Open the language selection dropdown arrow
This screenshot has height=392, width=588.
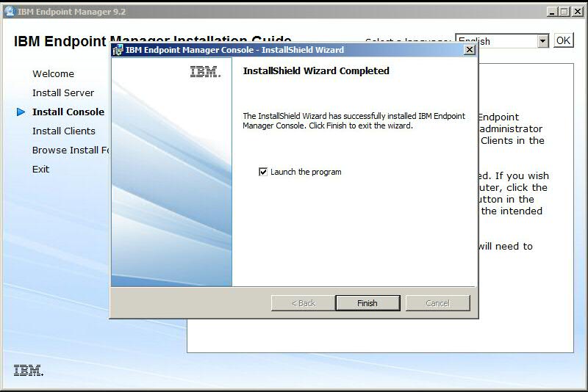(x=543, y=41)
